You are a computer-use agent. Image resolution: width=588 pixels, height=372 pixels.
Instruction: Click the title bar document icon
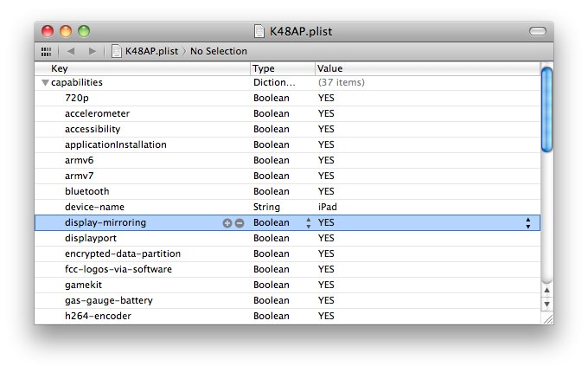pos(259,31)
